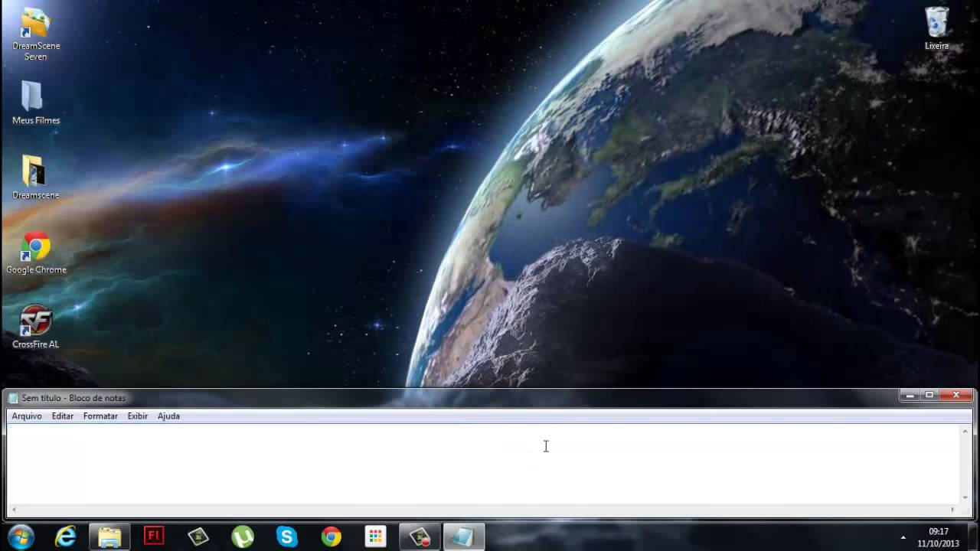Image resolution: width=980 pixels, height=551 pixels.
Task: Click Notepad horizontal scrollbar right arrow
Action: (953, 510)
